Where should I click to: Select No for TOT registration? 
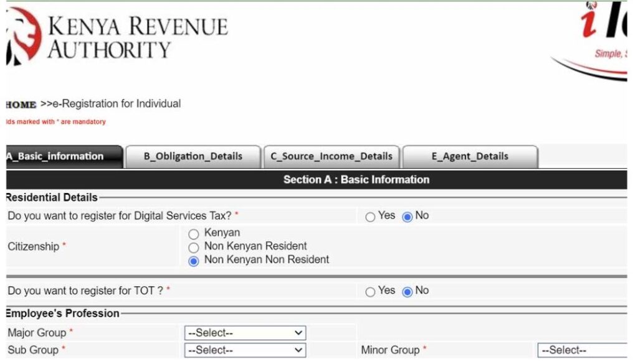(407, 292)
